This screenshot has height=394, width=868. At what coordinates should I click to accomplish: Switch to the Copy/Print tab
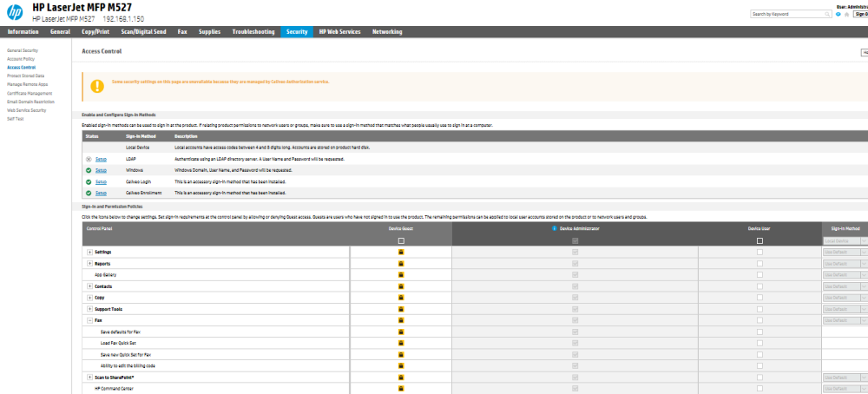pos(95,31)
